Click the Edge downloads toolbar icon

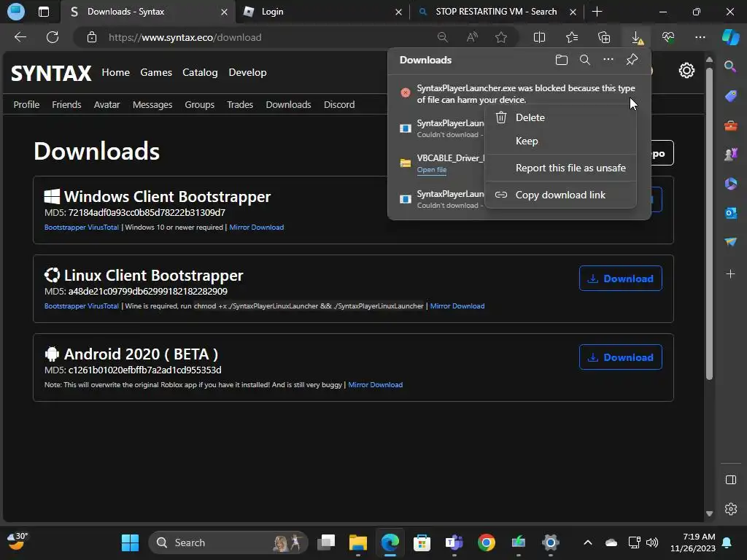pyautogui.click(x=636, y=38)
